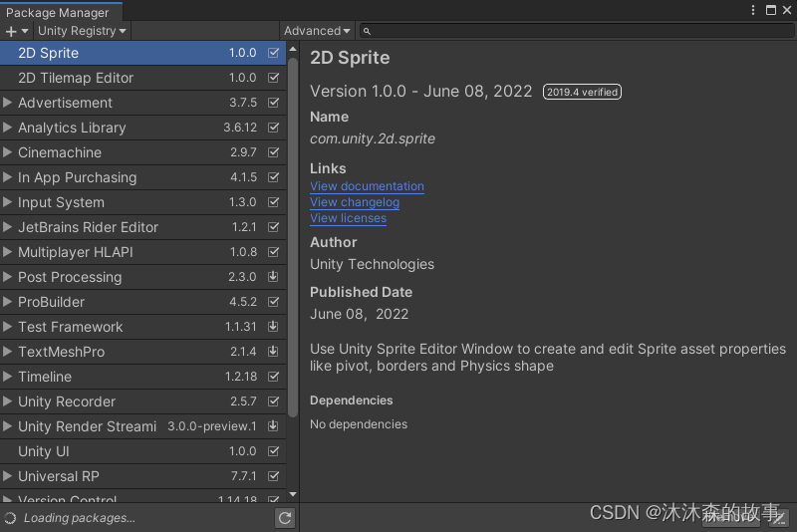Screen dimensions: 797x532
Task: Select the Cinemachine package row
Action: point(142,152)
